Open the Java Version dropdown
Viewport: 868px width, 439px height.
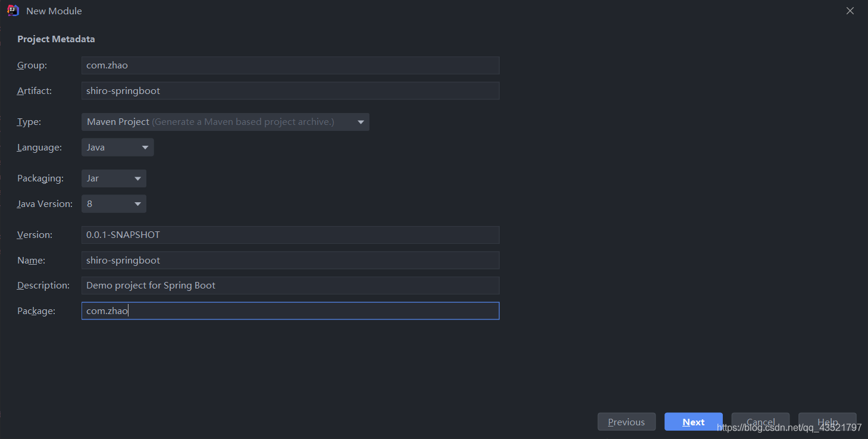(x=114, y=204)
